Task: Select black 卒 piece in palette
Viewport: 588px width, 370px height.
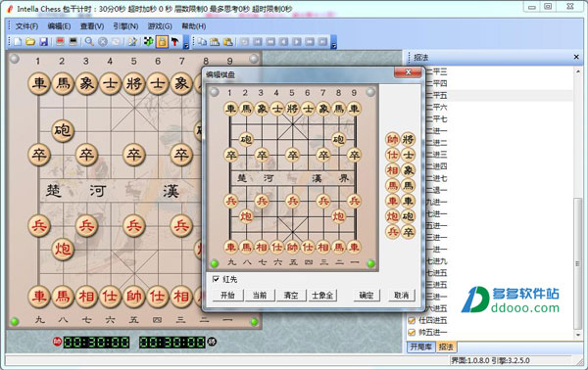Action: (x=408, y=232)
